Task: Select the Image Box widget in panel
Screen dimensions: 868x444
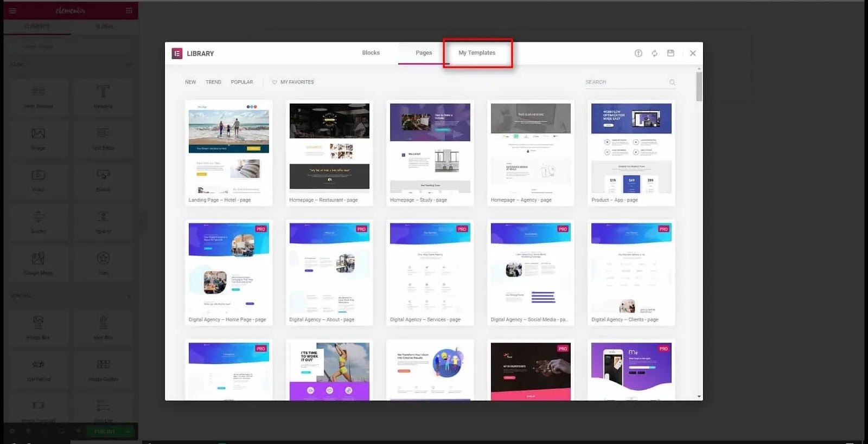Action: pyautogui.click(x=38, y=327)
